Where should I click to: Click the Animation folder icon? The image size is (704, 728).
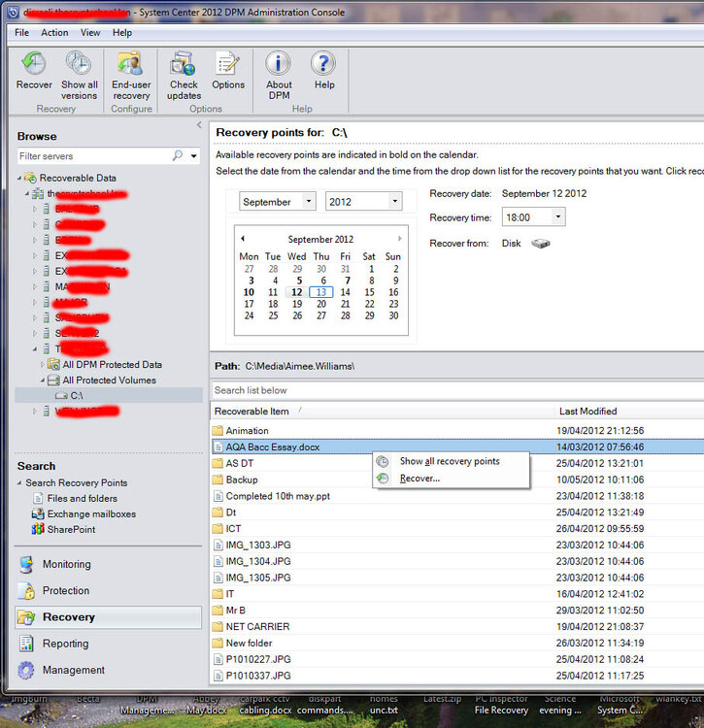218,430
